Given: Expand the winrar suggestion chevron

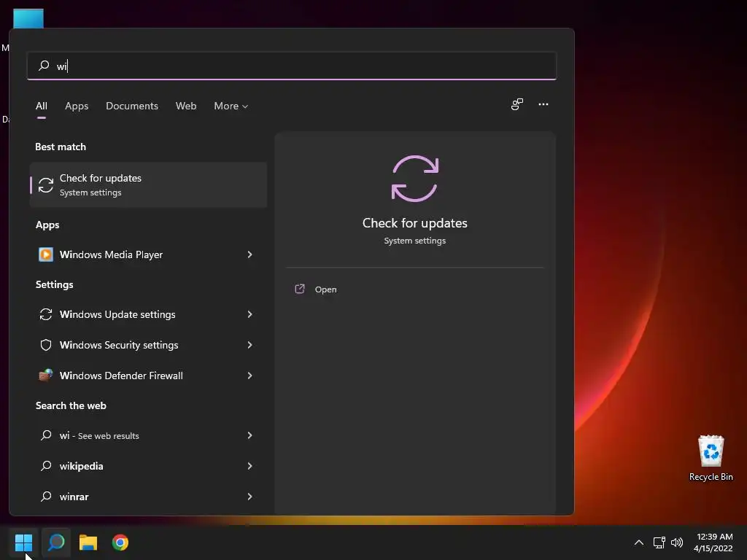Looking at the screenshot, I should [x=249, y=497].
